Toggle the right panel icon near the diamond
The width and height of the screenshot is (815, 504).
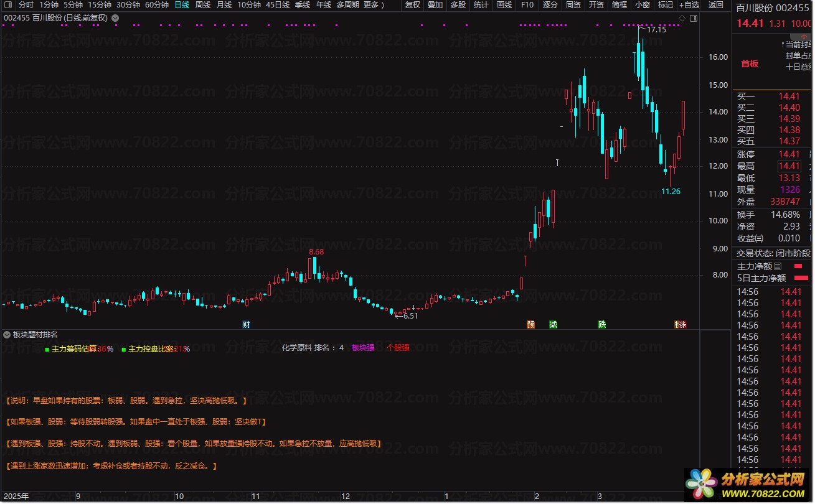point(694,18)
